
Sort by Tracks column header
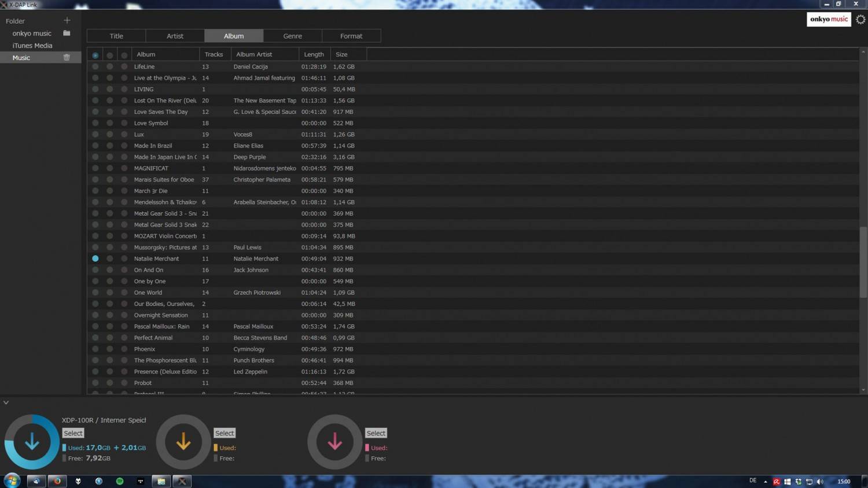[215, 54]
